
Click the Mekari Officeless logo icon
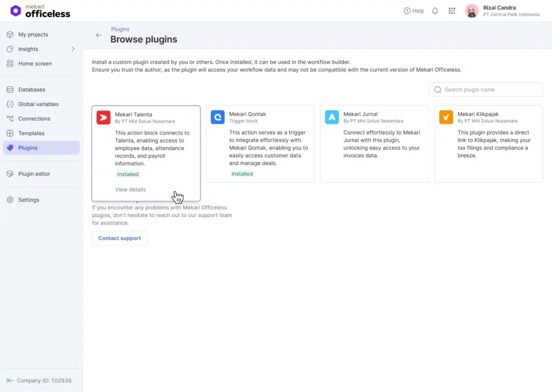(x=16, y=11)
